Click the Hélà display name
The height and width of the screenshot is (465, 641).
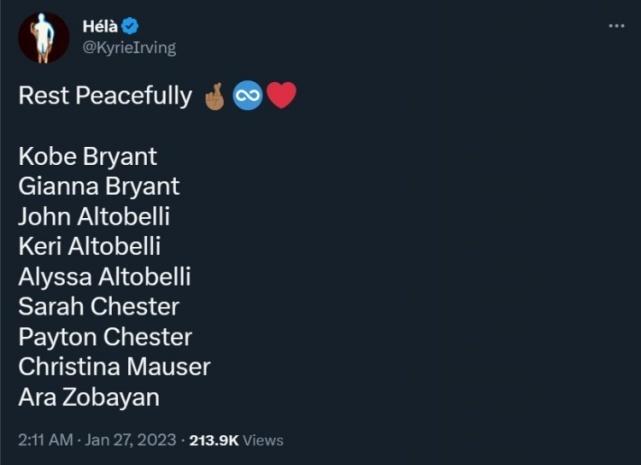(x=98, y=26)
